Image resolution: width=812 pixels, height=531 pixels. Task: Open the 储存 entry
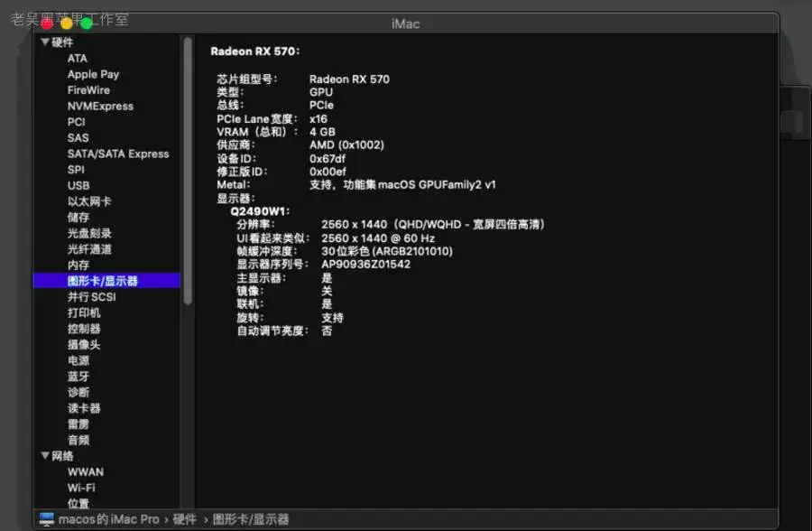78,218
